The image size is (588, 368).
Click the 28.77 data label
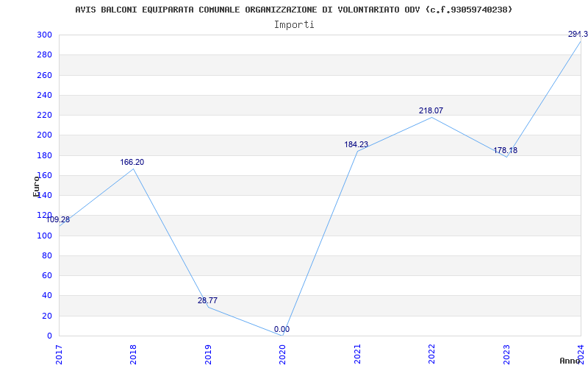click(207, 300)
